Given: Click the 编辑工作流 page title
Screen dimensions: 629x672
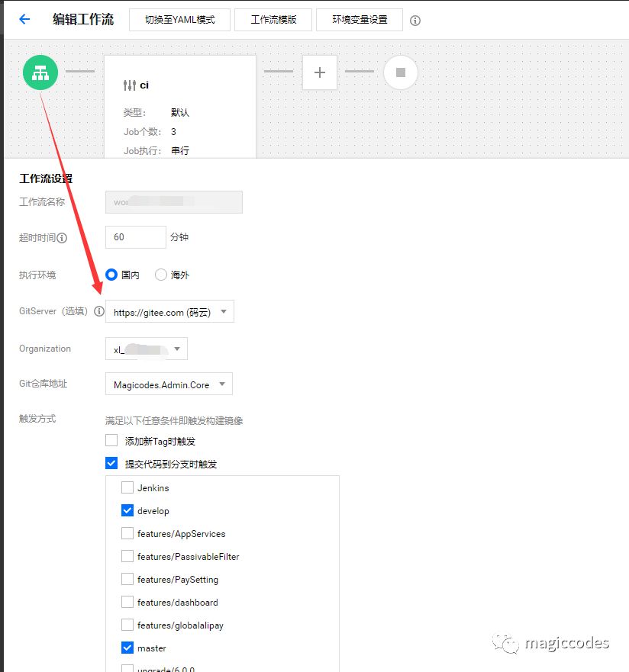Looking at the screenshot, I should point(83,19).
